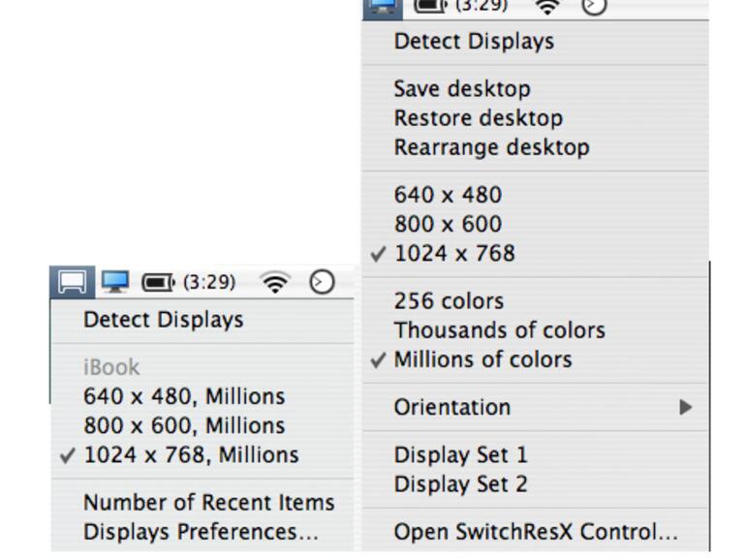Click the Wi-Fi icon above the Displays menu
The image size is (746, 560).
276,282
